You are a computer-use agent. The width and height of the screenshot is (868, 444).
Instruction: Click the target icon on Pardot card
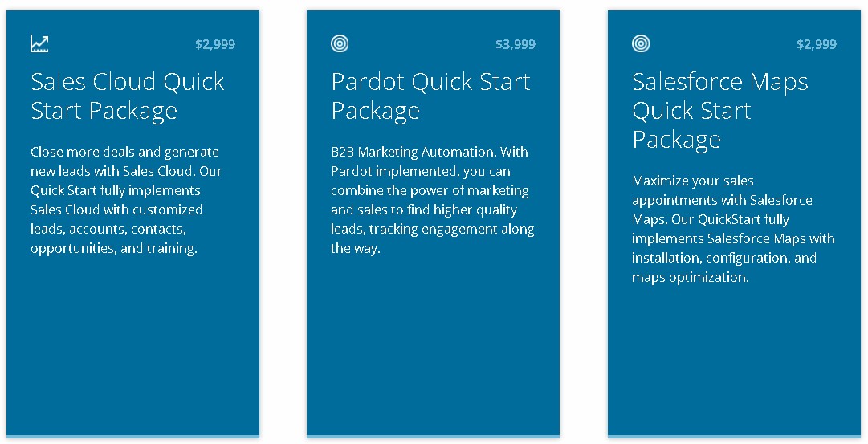tap(340, 43)
